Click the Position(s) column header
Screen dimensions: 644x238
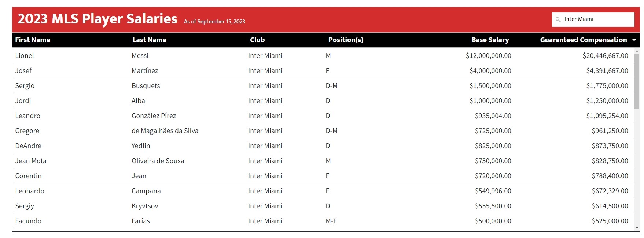click(x=346, y=40)
